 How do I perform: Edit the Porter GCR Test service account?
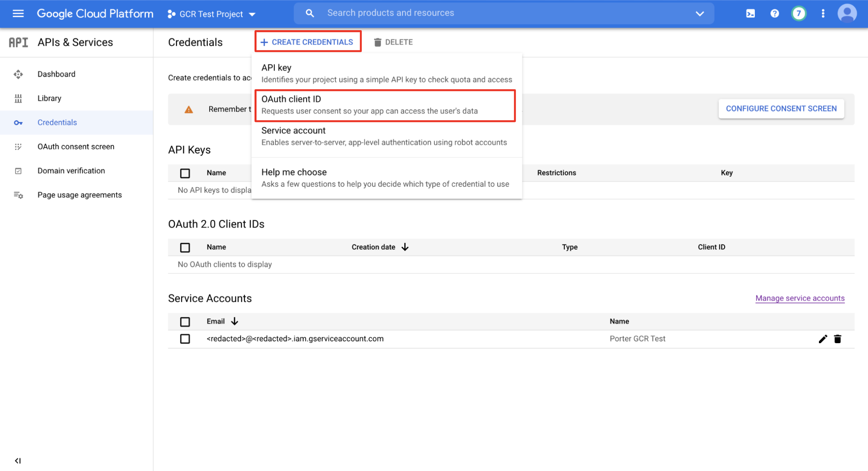pyautogui.click(x=823, y=339)
